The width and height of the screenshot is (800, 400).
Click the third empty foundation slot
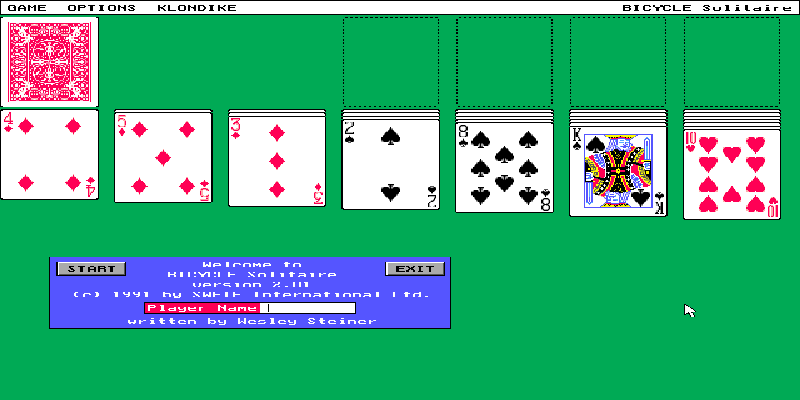point(617,61)
